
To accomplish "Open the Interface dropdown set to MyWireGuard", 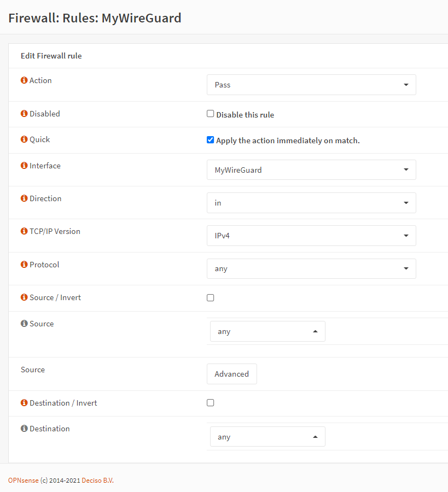I will [x=311, y=169].
